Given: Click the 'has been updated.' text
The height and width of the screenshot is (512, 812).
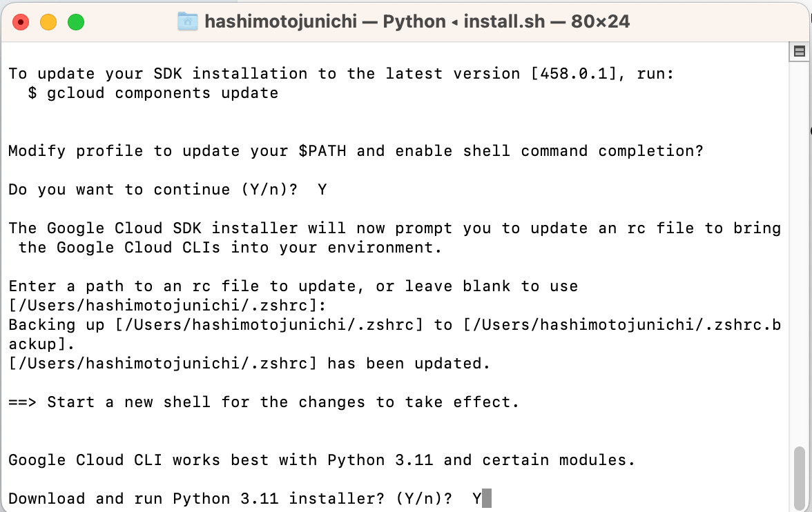Looking at the screenshot, I should pyautogui.click(x=408, y=364).
